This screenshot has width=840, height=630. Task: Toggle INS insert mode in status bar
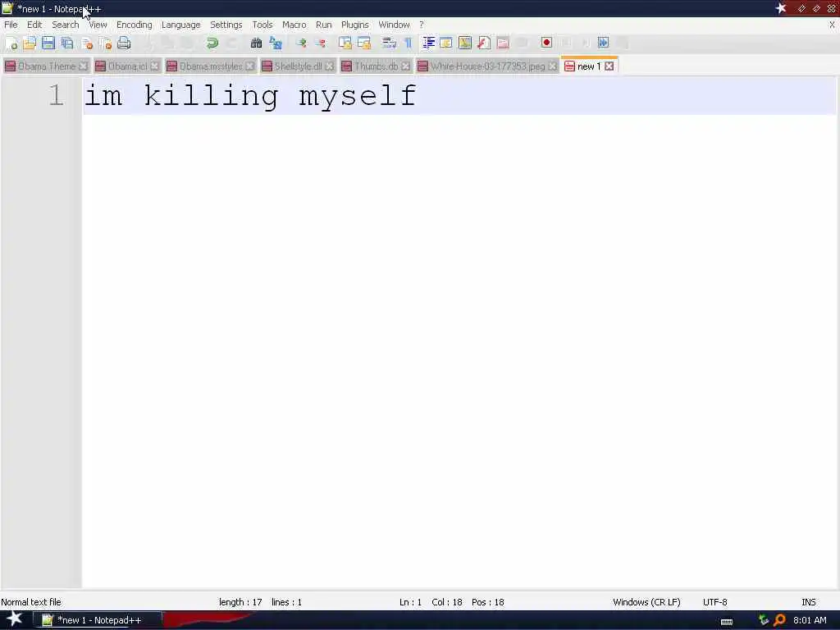click(x=808, y=602)
